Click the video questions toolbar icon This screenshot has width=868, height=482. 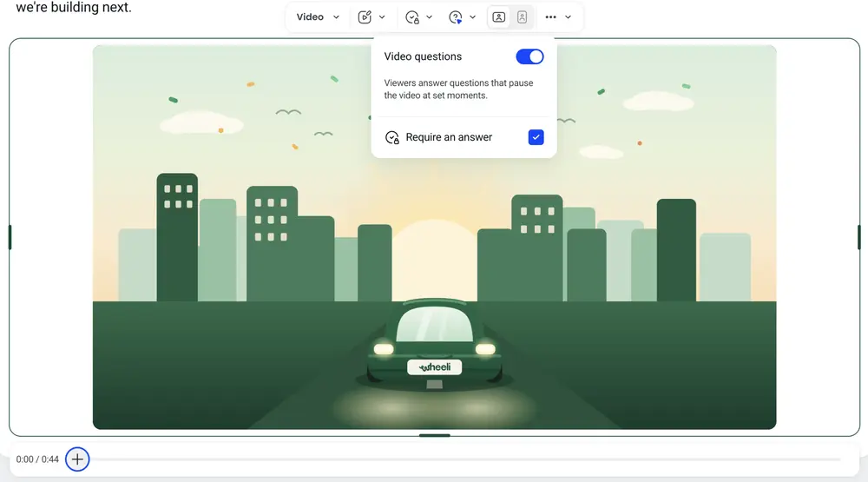click(455, 17)
